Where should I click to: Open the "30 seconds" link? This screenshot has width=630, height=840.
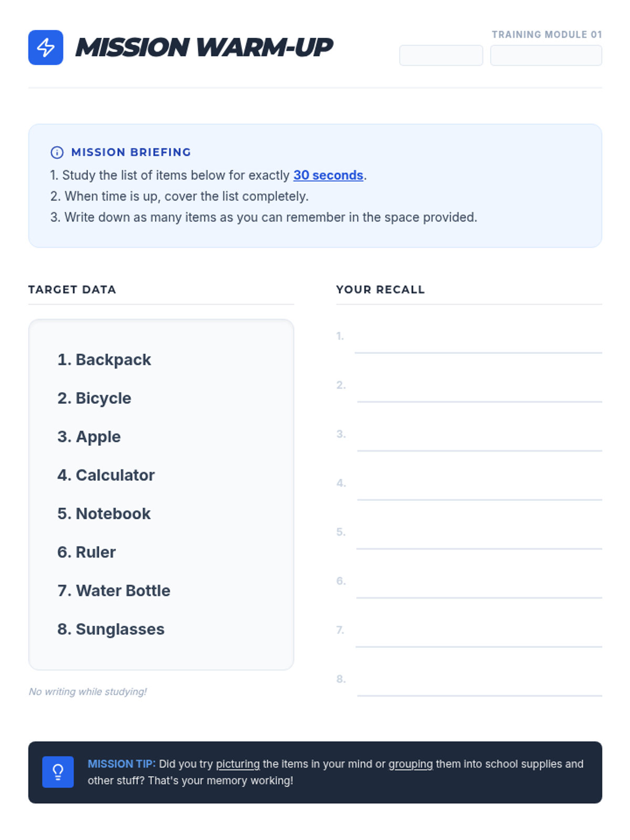(x=328, y=175)
